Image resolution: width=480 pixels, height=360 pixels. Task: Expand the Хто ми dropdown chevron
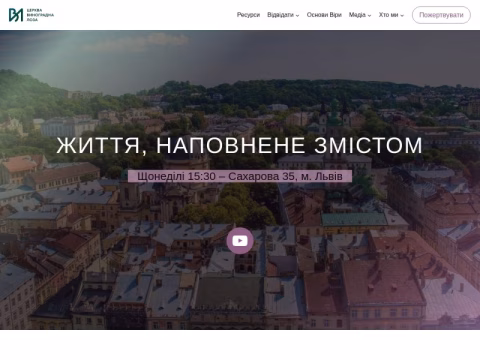tap(402, 16)
